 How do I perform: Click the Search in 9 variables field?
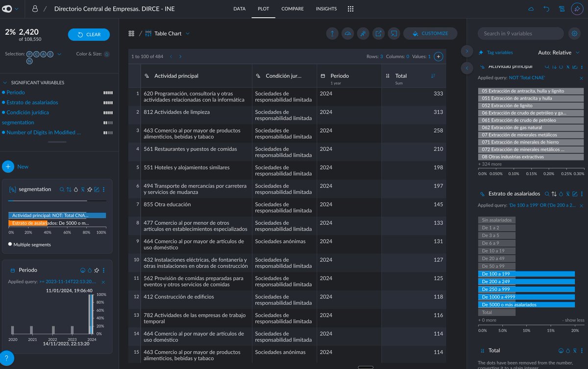[521, 33]
